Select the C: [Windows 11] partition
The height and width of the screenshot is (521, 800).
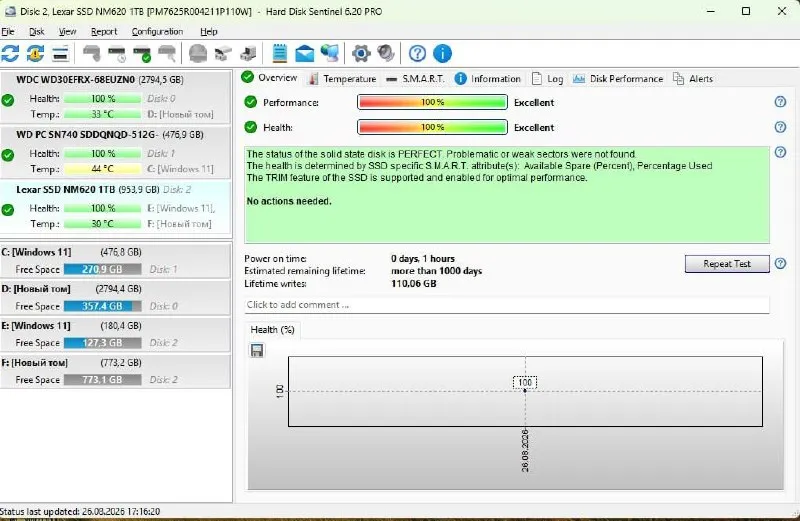115,261
